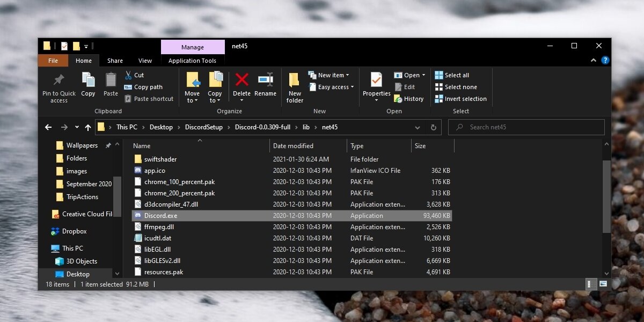Expand the address bar history dropdown
The width and height of the screenshot is (644, 322).
coord(418,127)
